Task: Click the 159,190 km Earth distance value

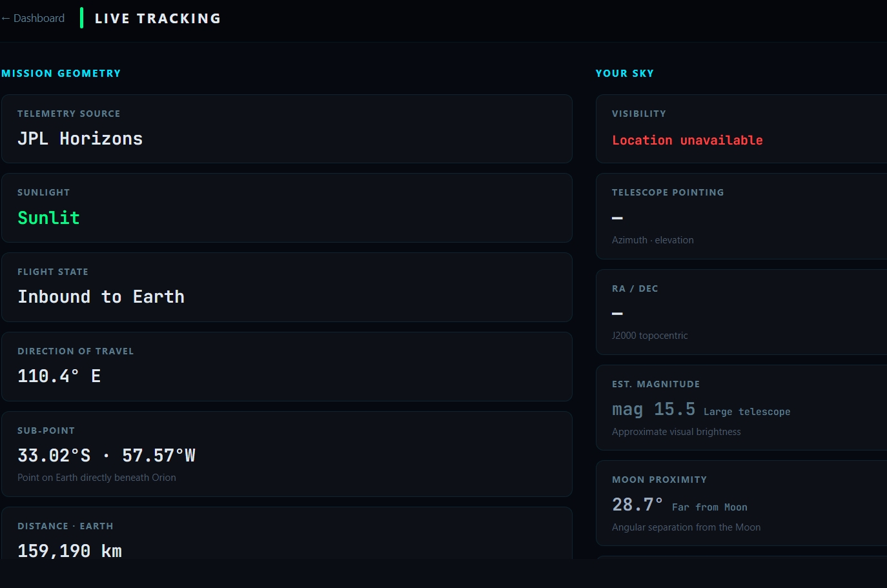Action: 70,551
